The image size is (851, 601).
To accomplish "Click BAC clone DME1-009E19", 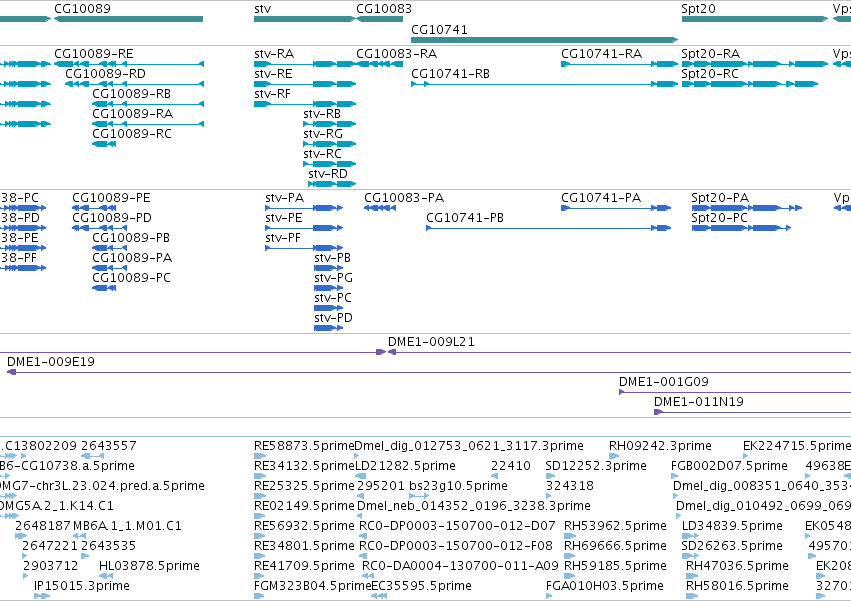I will point(429,372).
